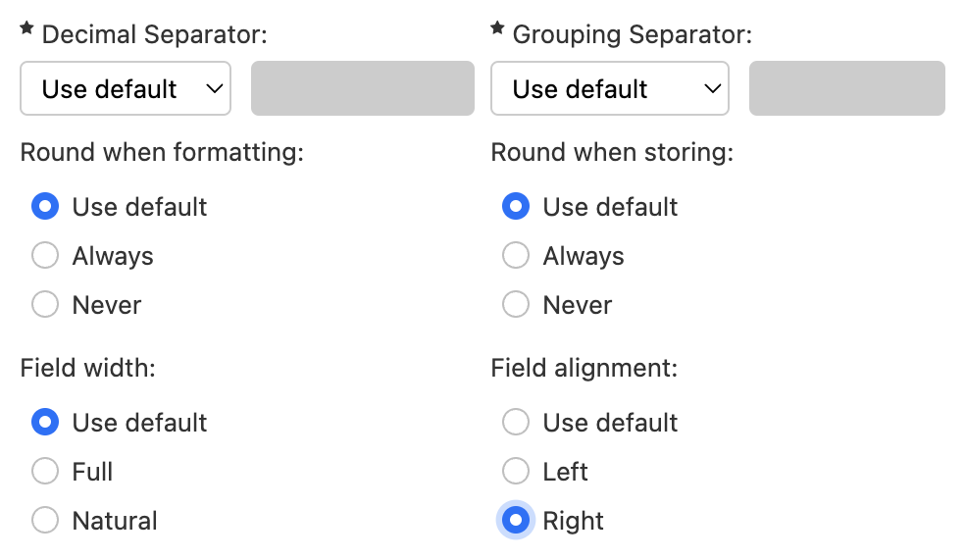Viewport: 965px width, 560px height.
Task: Click the Decimal Separator text field
Action: 363,89
